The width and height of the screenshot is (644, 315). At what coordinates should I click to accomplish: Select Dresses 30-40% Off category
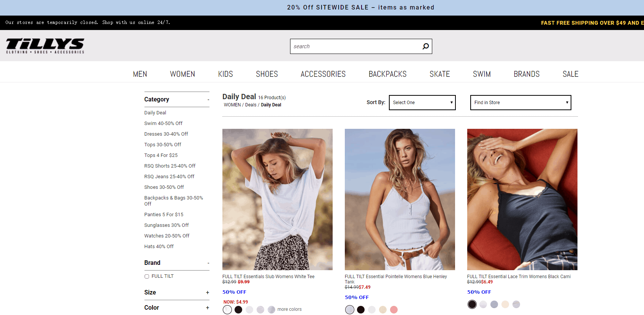[166, 134]
